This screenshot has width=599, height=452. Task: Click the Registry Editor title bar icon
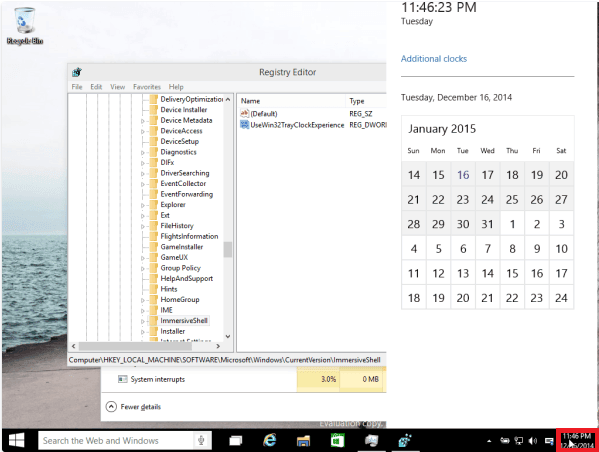click(77, 72)
